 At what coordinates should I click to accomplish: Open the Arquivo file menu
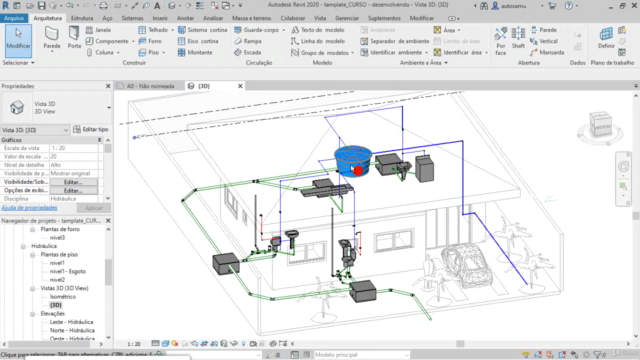[14, 18]
